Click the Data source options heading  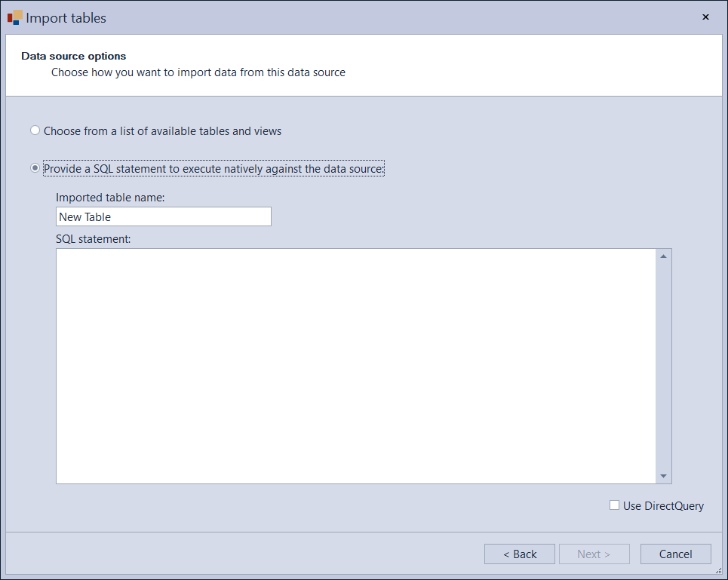point(73,56)
